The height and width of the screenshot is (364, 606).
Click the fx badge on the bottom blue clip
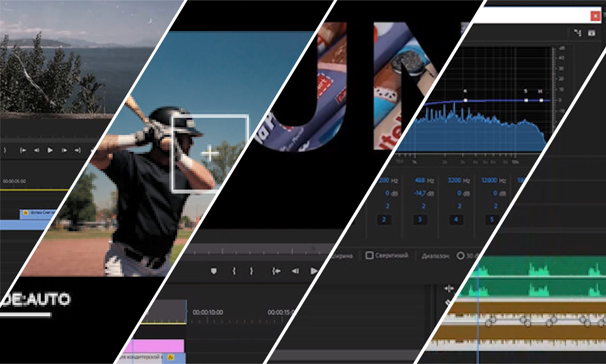(171, 357)
